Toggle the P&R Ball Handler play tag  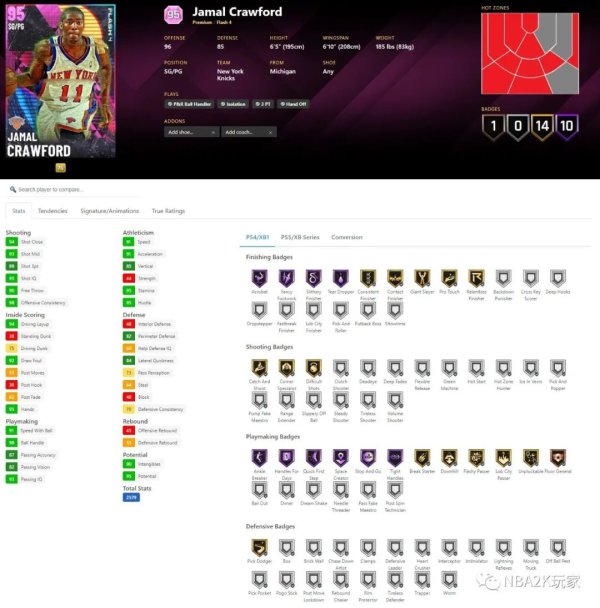point(189,104)
